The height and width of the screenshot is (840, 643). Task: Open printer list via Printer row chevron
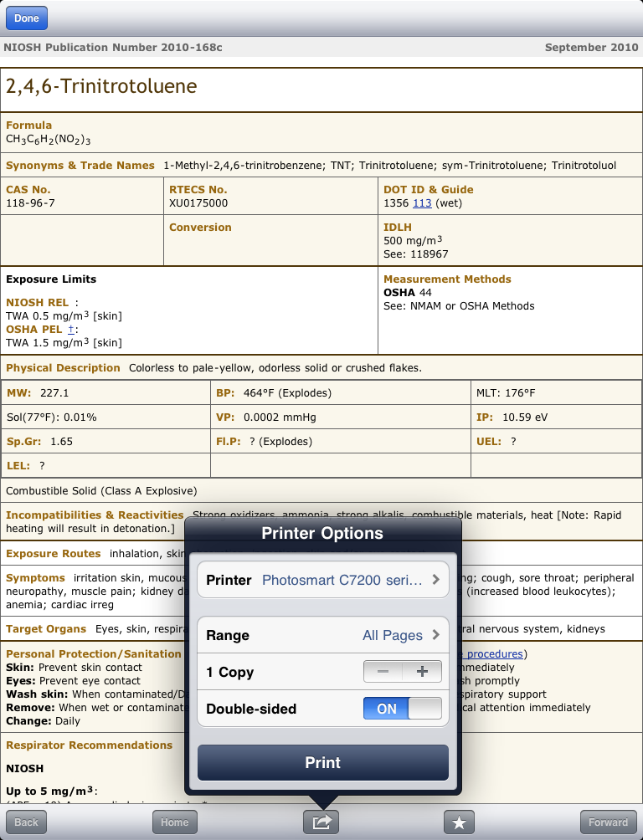(x=436, y=580)
